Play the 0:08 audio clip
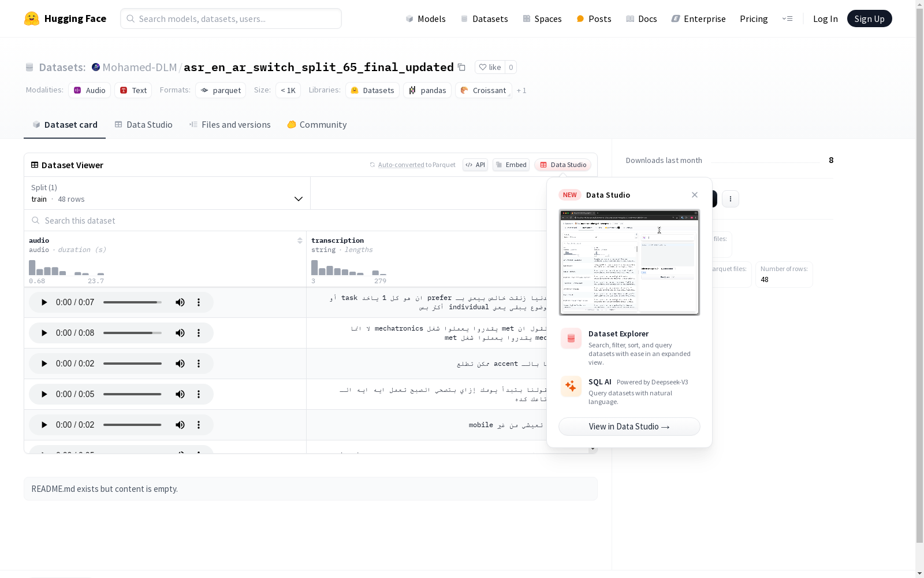The height and width of the screenshot is (578, 924). click(x=44, y=333)
